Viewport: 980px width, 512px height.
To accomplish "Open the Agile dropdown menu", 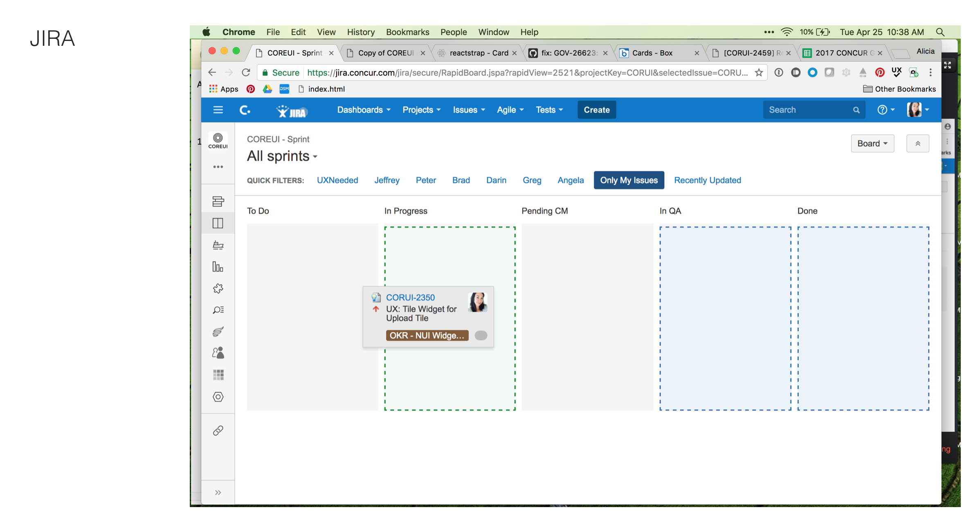I will (510, 110).
